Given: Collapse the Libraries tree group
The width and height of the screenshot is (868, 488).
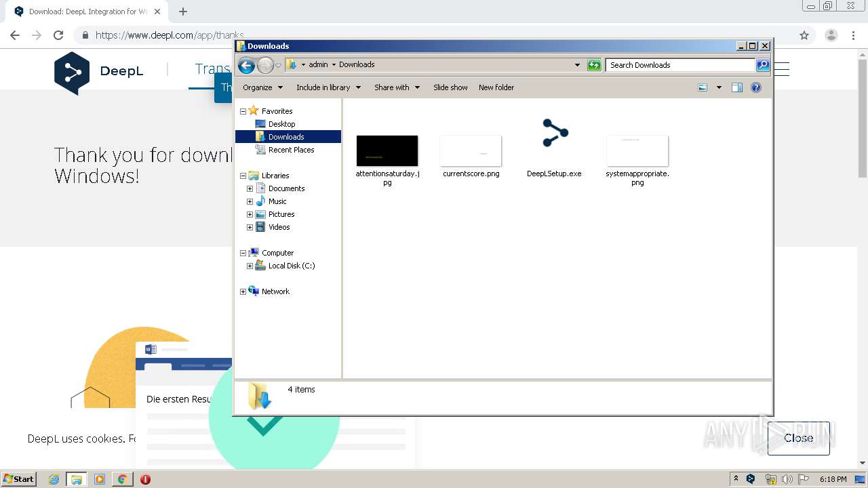Looking at the screenshot, I should click(x=243, y=176).
